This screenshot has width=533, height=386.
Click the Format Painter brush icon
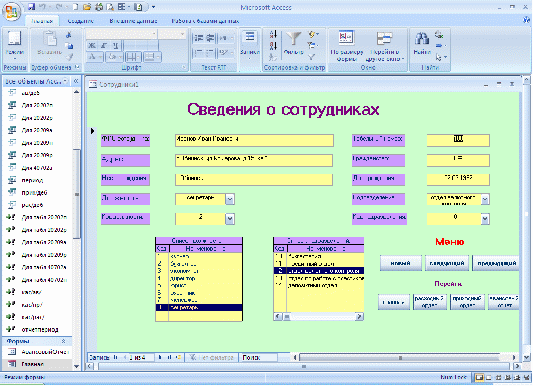point(69,57)
